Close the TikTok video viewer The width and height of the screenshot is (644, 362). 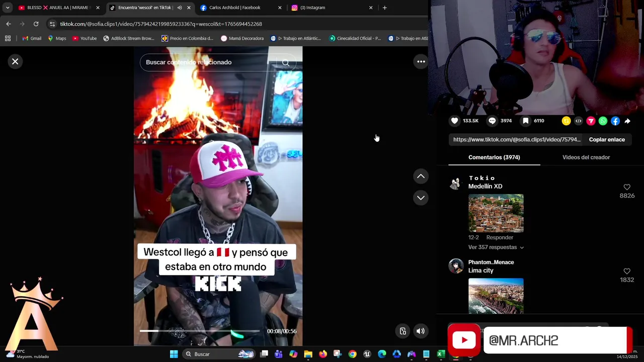(x=15, y=61)
